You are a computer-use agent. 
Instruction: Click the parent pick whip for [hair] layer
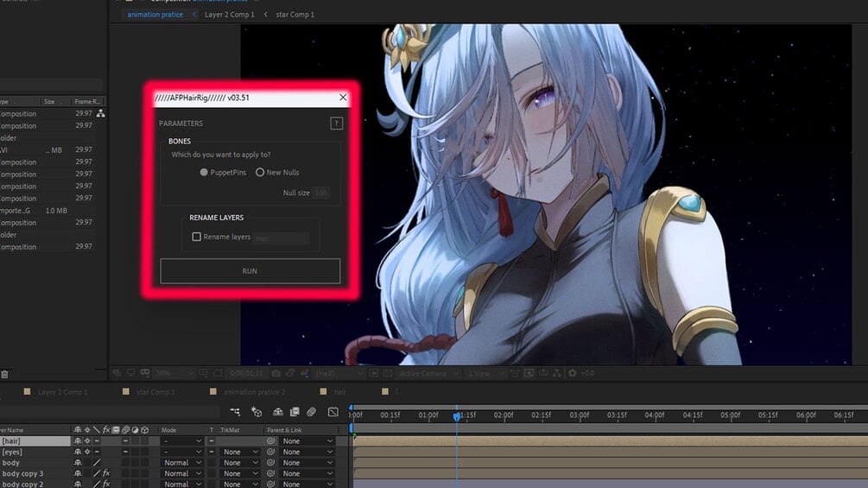click(270, 441)
